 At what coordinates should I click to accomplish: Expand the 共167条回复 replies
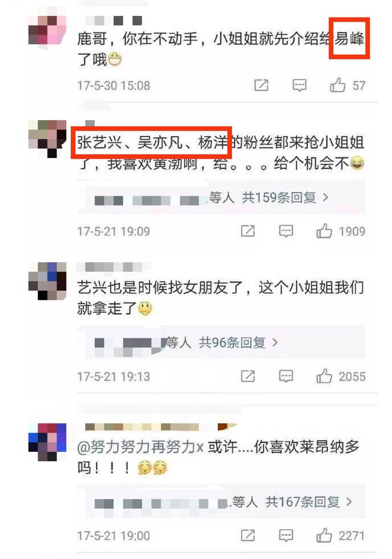(309, 502)
